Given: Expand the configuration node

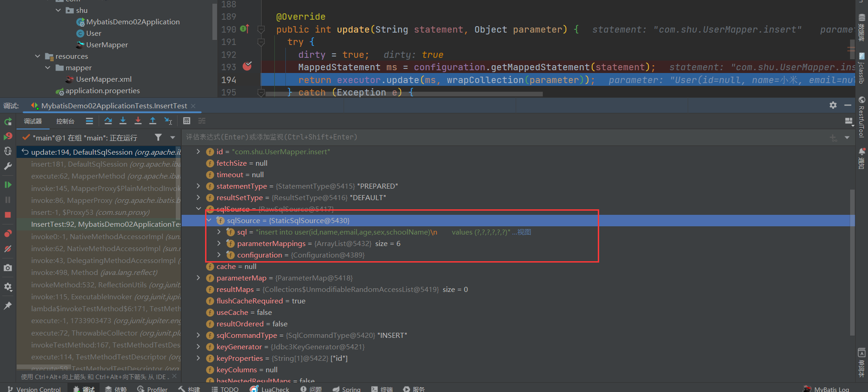Looking at the screenshot, I should pyautogui.click(x=219, y=255).
